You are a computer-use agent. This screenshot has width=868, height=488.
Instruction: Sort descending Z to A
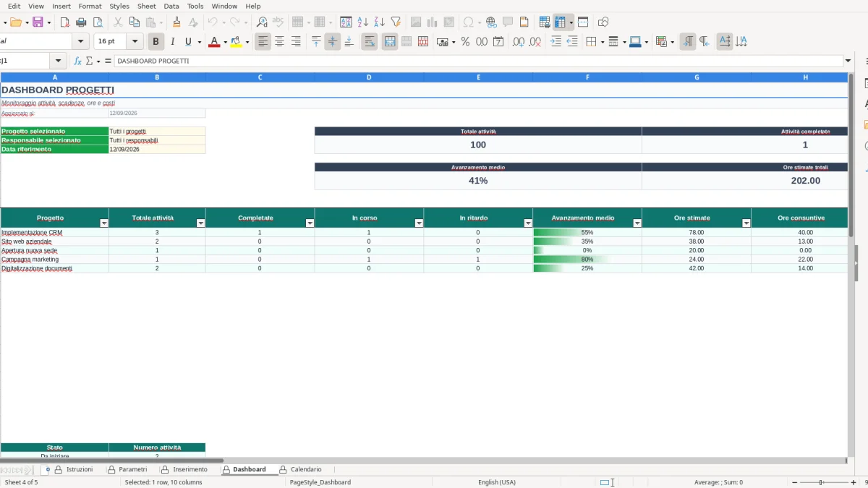[379, 22]
